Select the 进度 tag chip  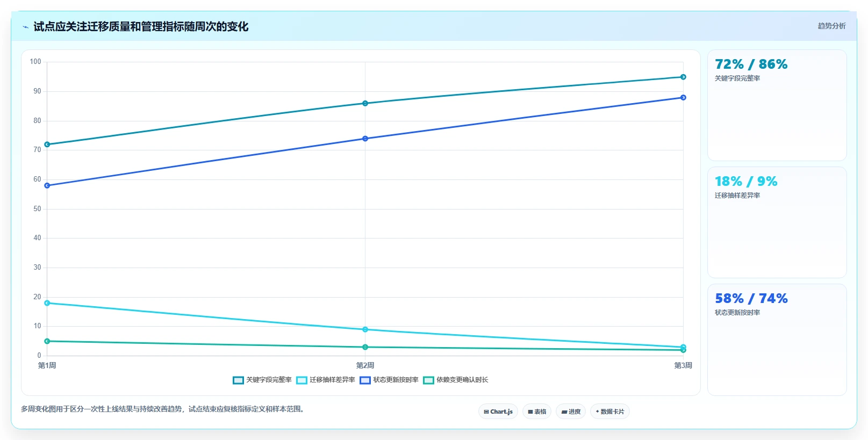[571, 412]
